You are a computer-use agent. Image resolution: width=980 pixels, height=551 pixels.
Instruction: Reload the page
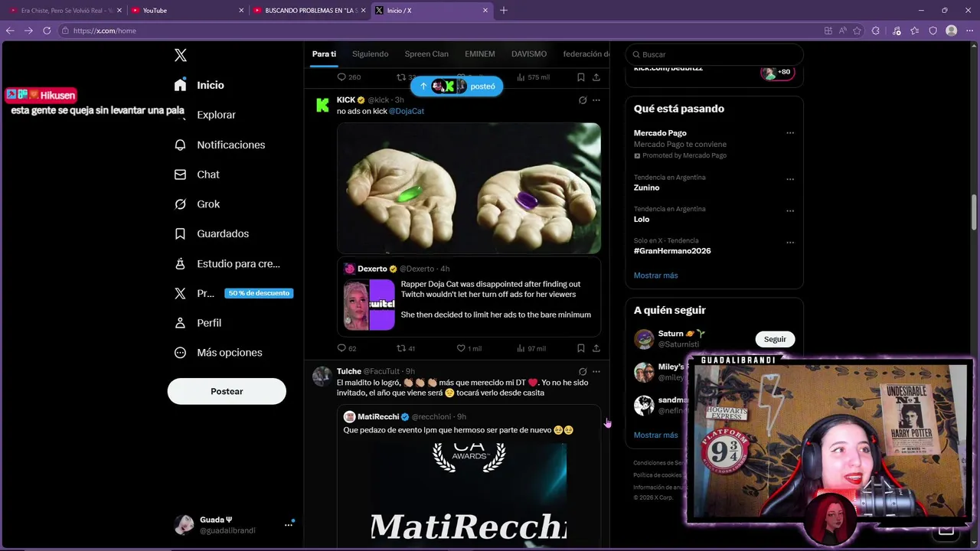click(x=47, y=31)
